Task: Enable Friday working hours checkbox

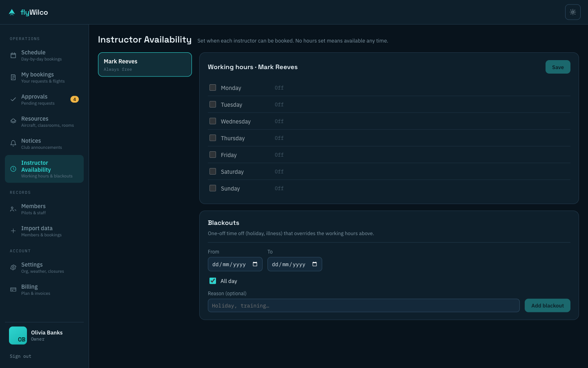Action: (213, 155)
